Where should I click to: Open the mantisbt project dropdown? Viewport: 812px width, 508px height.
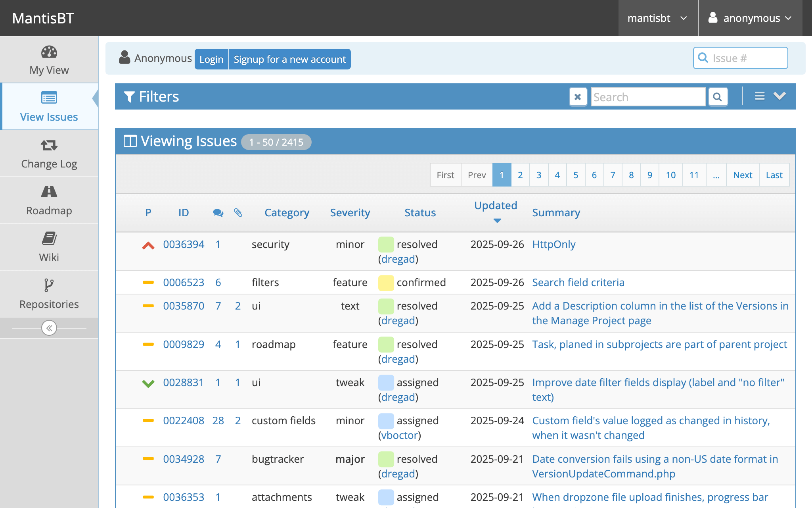pyautogui.click(x=657, y=18)
